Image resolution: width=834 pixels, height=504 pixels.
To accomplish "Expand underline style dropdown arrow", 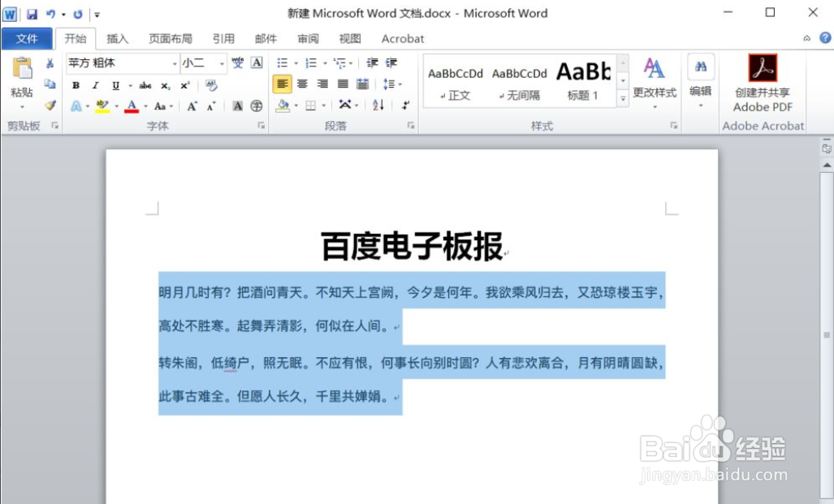I will 130,85.
